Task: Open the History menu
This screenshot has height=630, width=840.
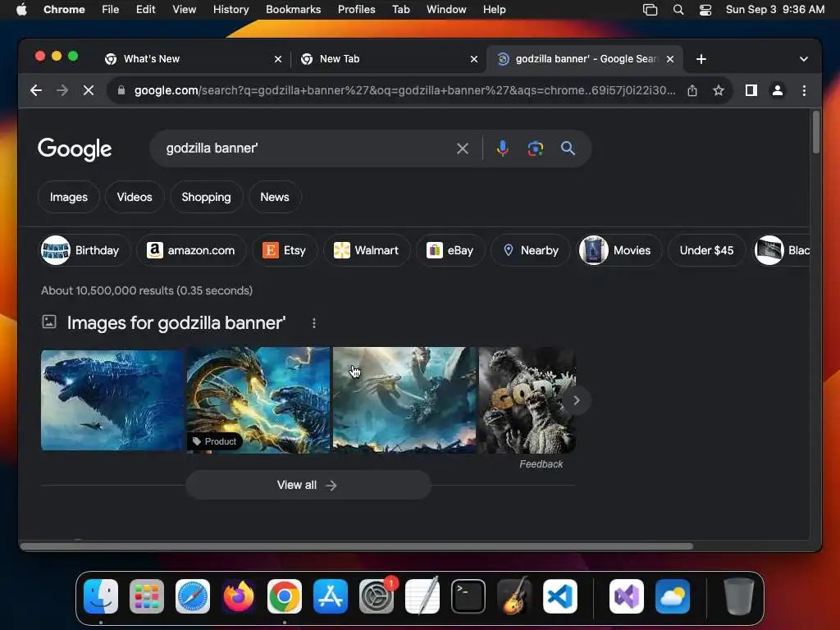Action: click(x=231, y=10)
